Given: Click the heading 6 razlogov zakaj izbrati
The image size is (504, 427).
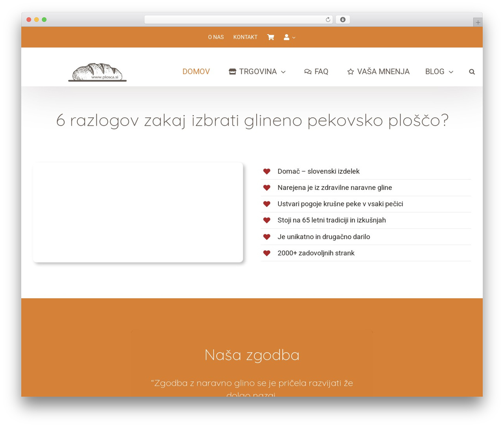Looking at the screenshot, I should tap(252, 121).
